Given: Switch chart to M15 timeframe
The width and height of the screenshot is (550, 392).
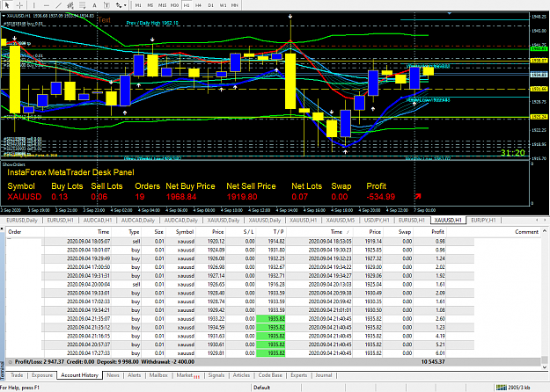Looking at the screenshot, I should [162, 5].
